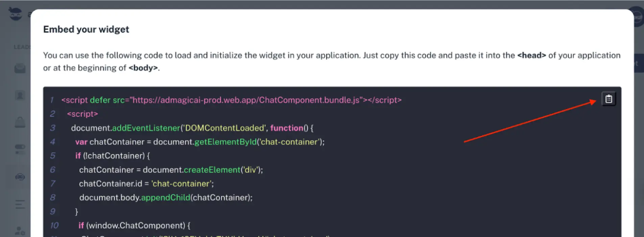
Task: Click the ninja logo in top-left corner
Action: coord(15,14)
